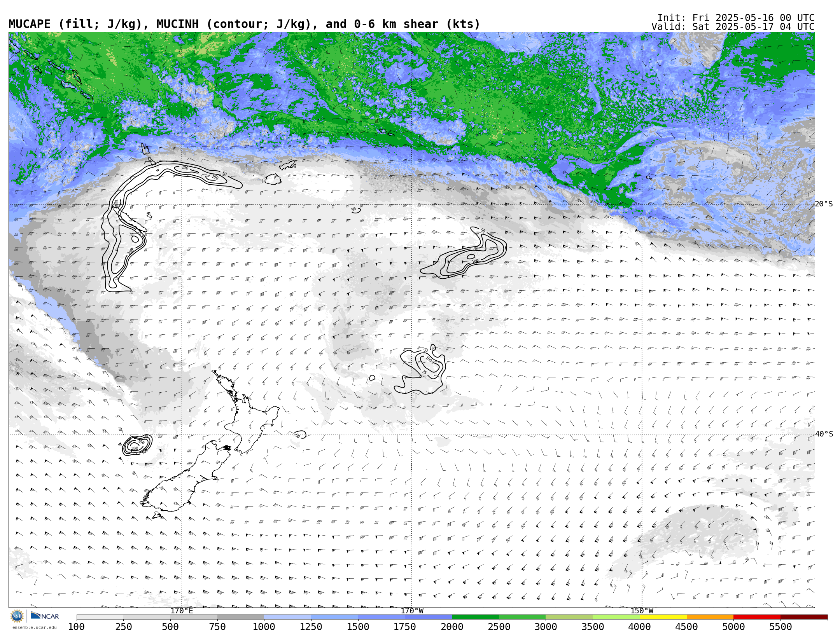Click the 200 MUCINH contour label west of New Zealand
This screenshot has height=632, width=840.
[135, 449]
